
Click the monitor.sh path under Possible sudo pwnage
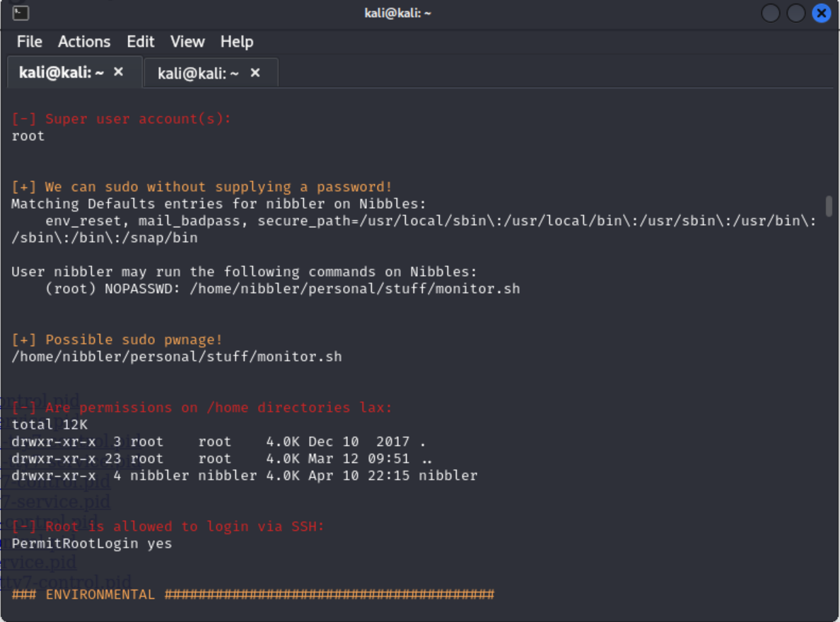(177, 357)
